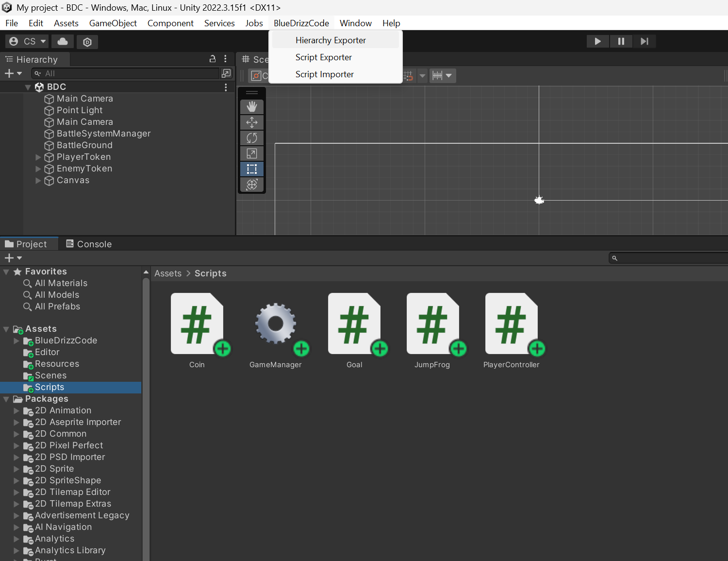This screenshot has height=561, width=728.
Task: Open the cloud services button
Action: point(63,42)
